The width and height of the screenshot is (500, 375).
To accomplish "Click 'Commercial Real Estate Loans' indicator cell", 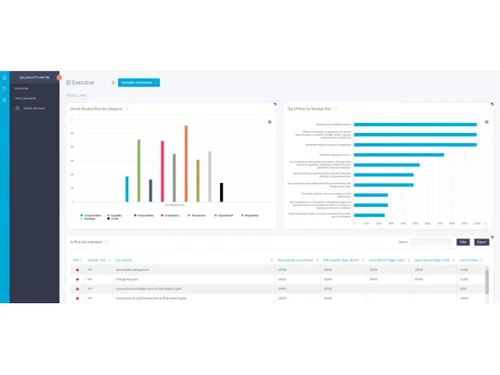I will coord(149,289).
